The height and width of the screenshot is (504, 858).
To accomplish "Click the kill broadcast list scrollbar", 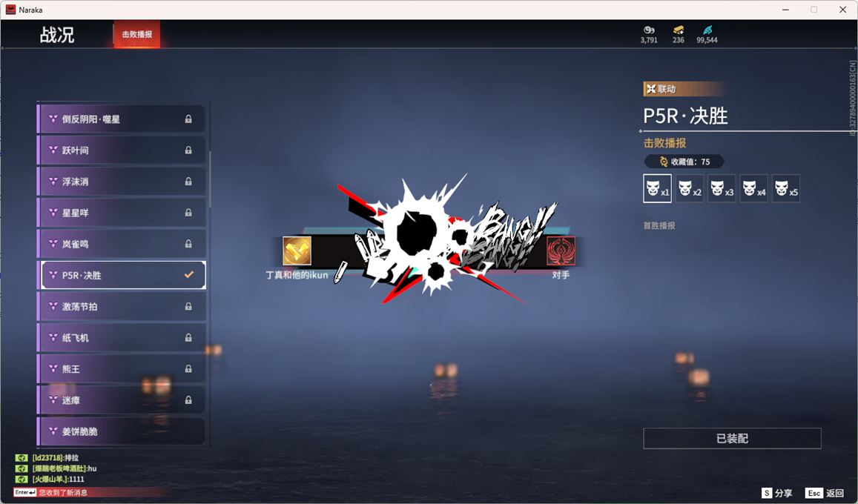I will [x=211, y=179].
